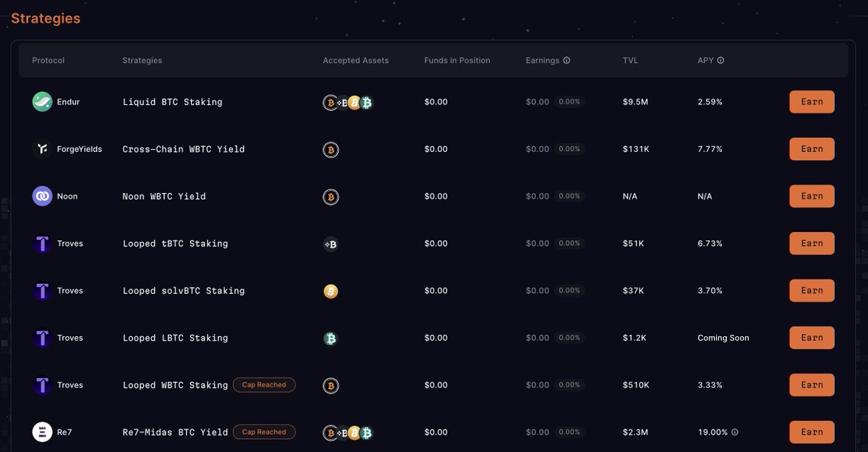Click the Looped LBTC Staking strategy name
868x452 pixels.
pyautogui.click(x=175, y=338)
